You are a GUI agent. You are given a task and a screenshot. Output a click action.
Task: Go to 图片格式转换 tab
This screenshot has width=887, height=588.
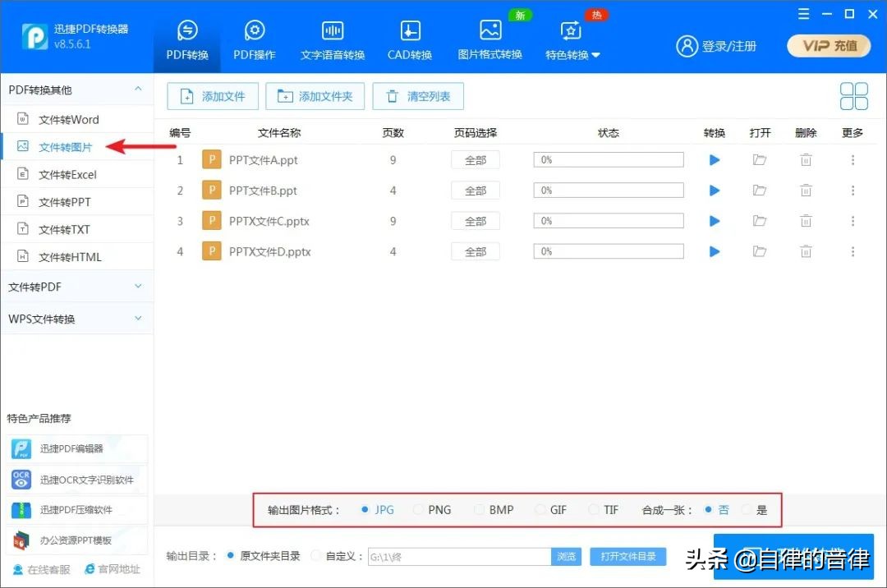coord(489,40)
